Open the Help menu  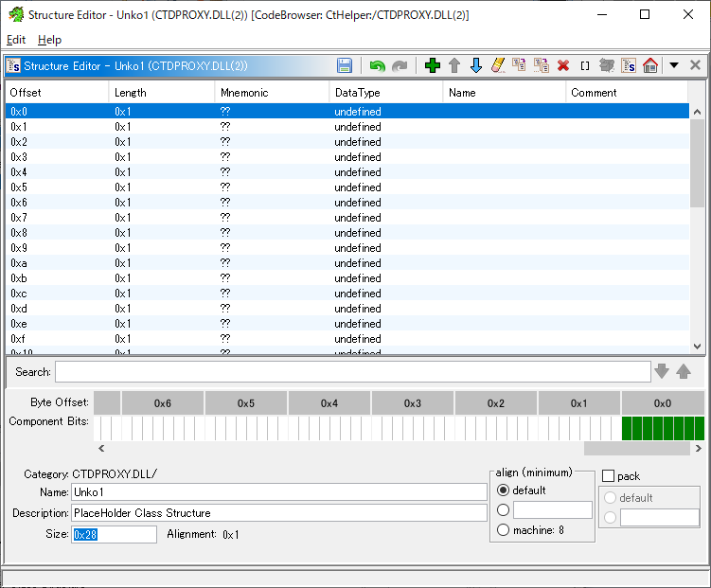tap(49, 40)
